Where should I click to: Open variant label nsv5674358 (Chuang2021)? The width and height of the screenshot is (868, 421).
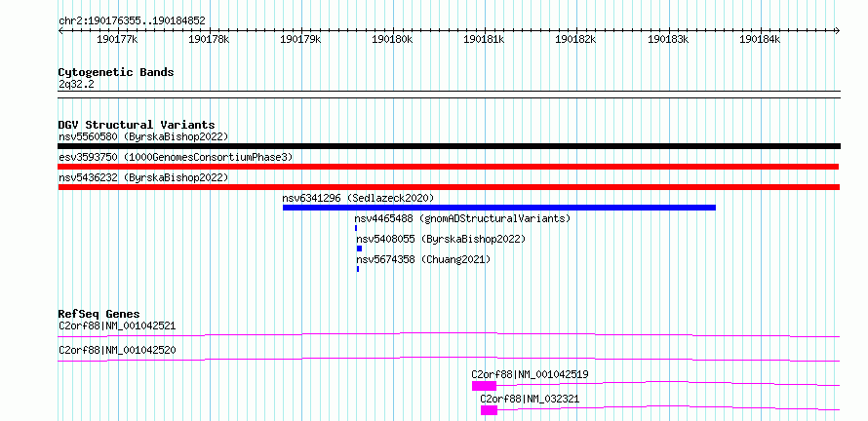pos(423,259)
